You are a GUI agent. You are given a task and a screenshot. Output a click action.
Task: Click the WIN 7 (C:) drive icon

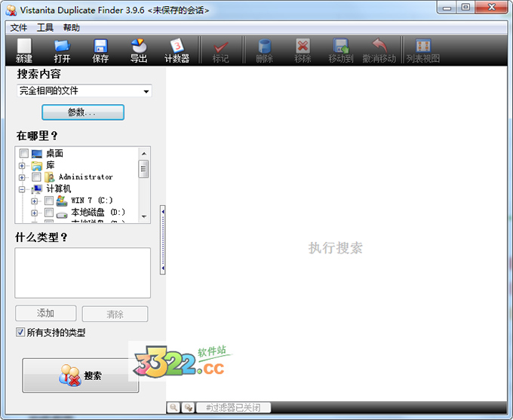pyautogui.click(x=62, y=201)
